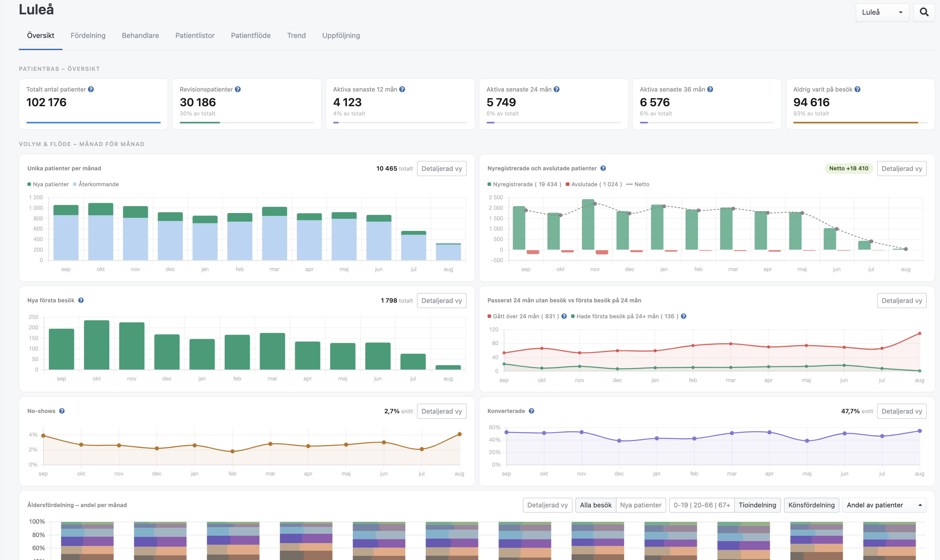Image resolution: width=940 pixels, height=560 pixels.
Task: Toggle Hade första besök på 24+ mån legend
Action: pyautogui.click(x=625, y=316)
